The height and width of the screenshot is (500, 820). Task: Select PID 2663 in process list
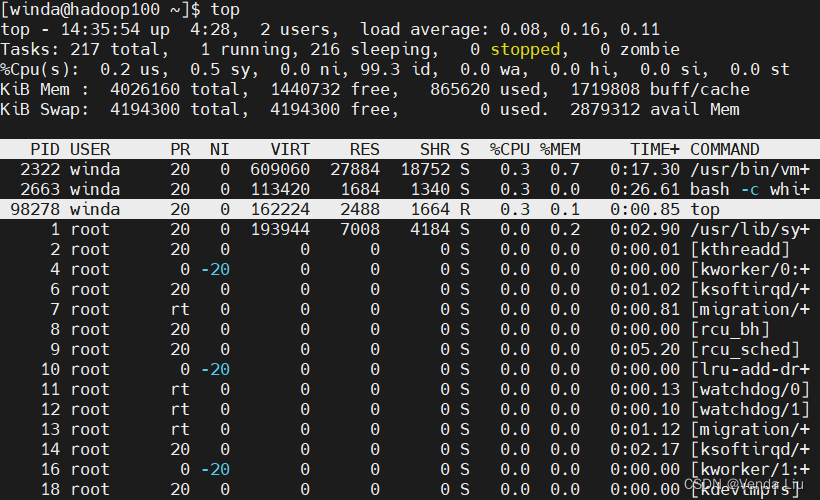[x=40, y=189]
